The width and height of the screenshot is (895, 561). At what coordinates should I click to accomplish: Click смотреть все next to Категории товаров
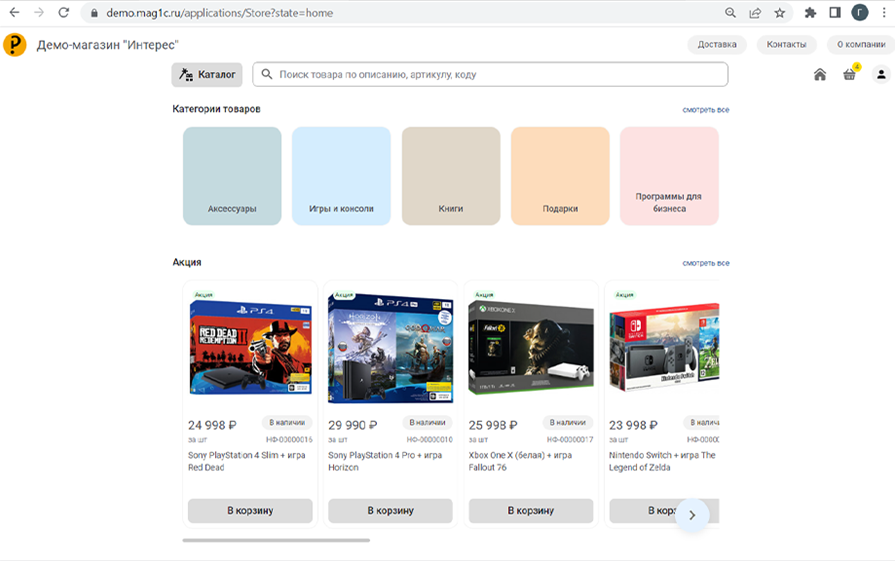click(705, 110)
